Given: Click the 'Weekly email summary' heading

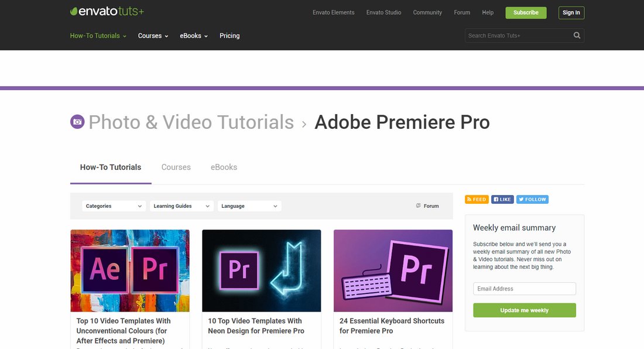Looking at the screenshot, I should tap(514, 227).
